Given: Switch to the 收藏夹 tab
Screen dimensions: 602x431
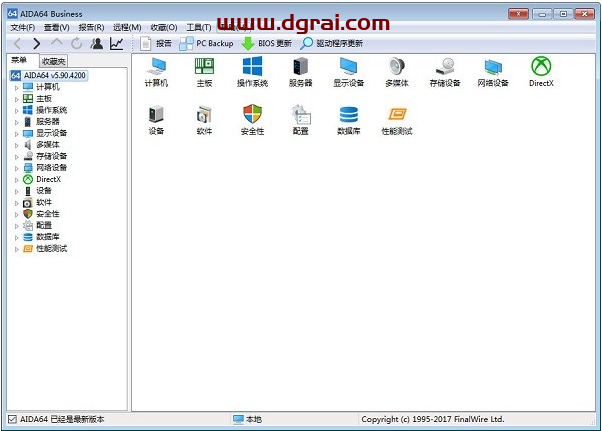Looking at the screenshot, I should coord(54,61).
